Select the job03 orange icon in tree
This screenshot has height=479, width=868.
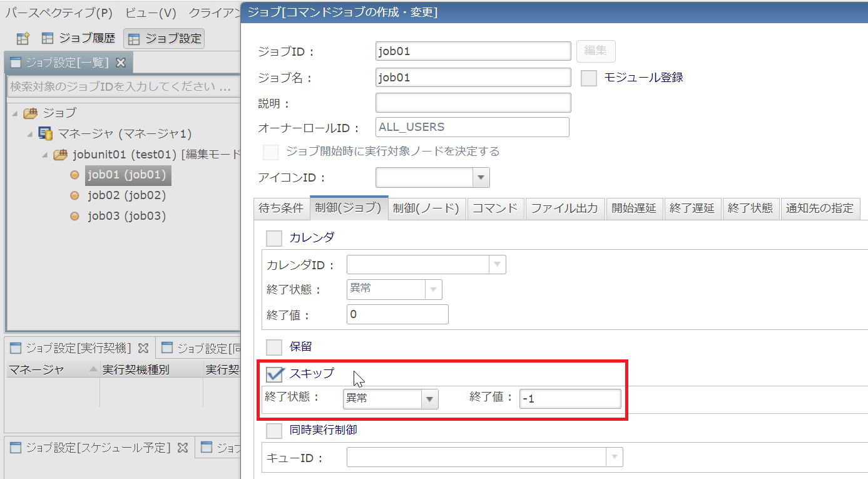click(x=74, y=217)
